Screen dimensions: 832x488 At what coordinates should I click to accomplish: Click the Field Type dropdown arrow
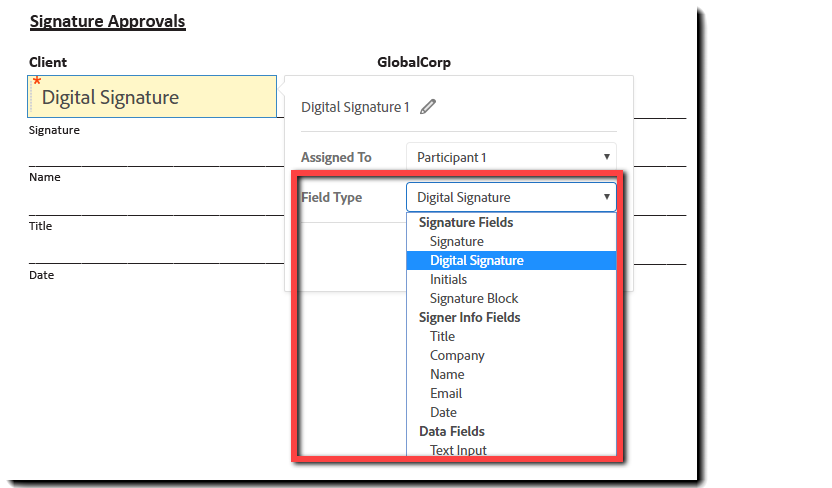(606, 197)
